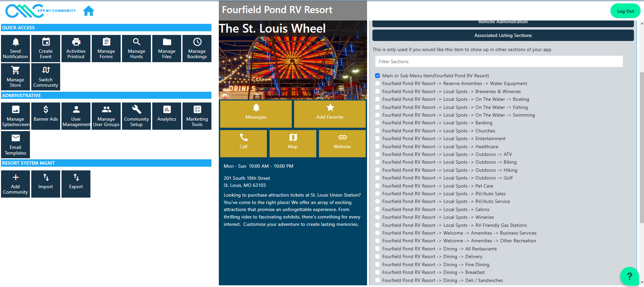The width and height of the screenshot is (644, 287).
Task: Click the Log Out button
Action: 625,11
